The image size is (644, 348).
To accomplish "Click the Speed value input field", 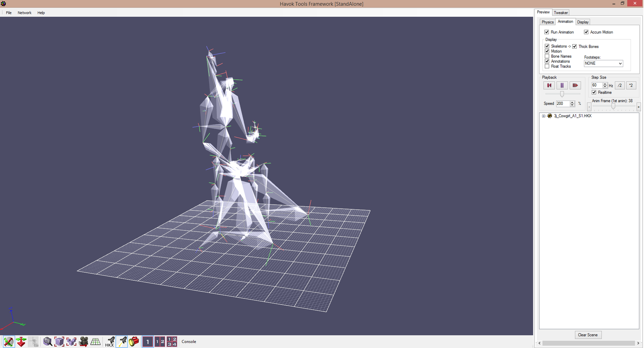I will tap(563, 104).
